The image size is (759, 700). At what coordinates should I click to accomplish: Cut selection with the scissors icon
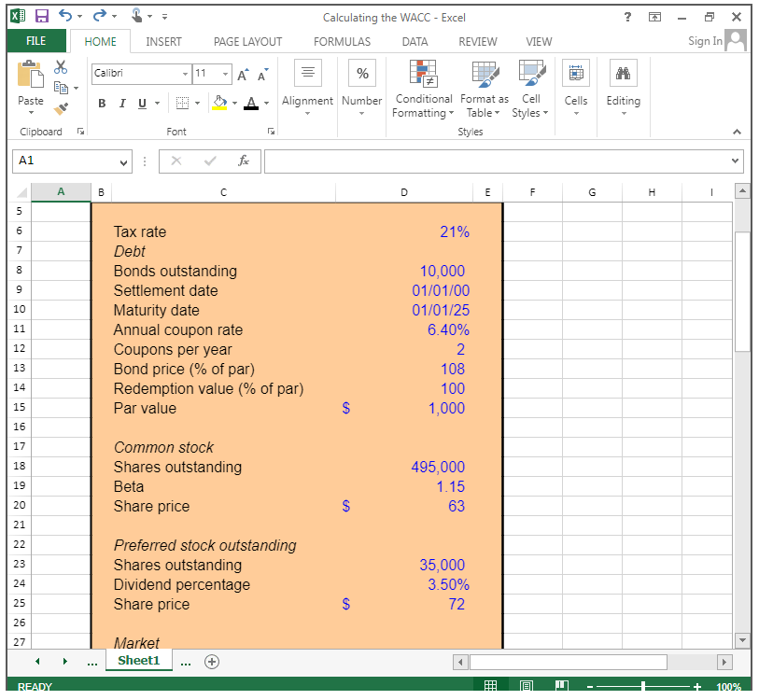coord(61,67)
